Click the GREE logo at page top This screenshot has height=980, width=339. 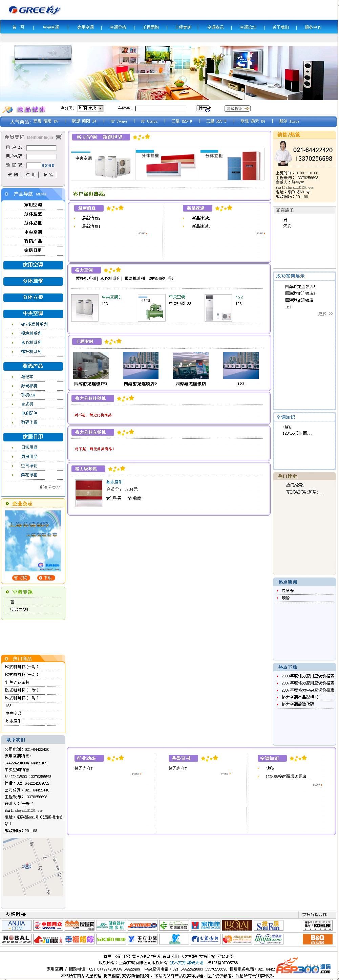point(34,10)
